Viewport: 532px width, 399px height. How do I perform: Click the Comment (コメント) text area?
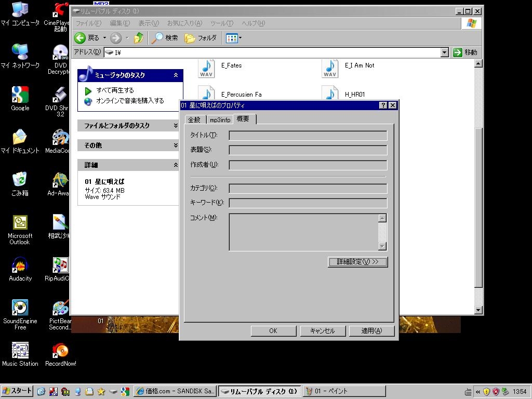tap(303, 232)
